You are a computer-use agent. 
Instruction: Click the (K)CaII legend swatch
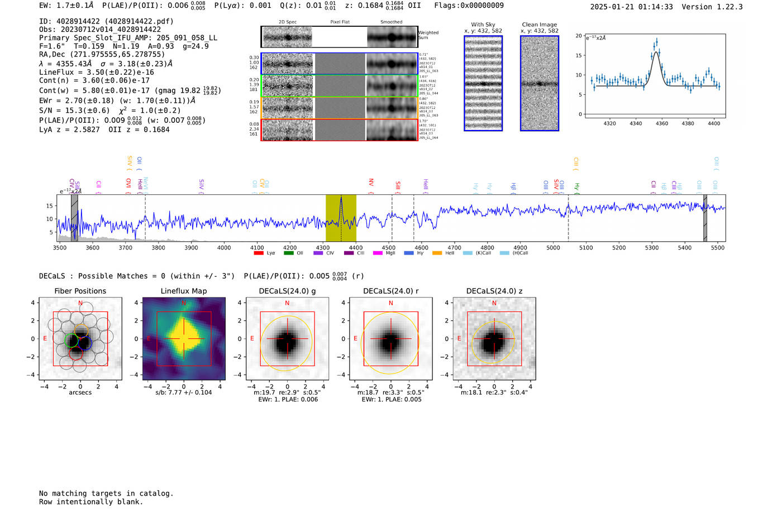[468, 253]
